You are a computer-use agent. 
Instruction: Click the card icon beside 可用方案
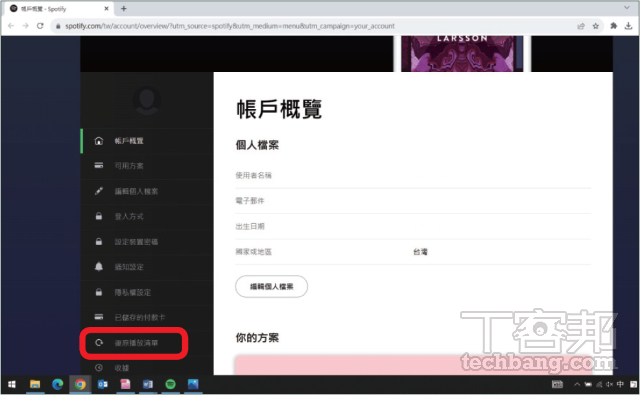click(x=99, y=165)
